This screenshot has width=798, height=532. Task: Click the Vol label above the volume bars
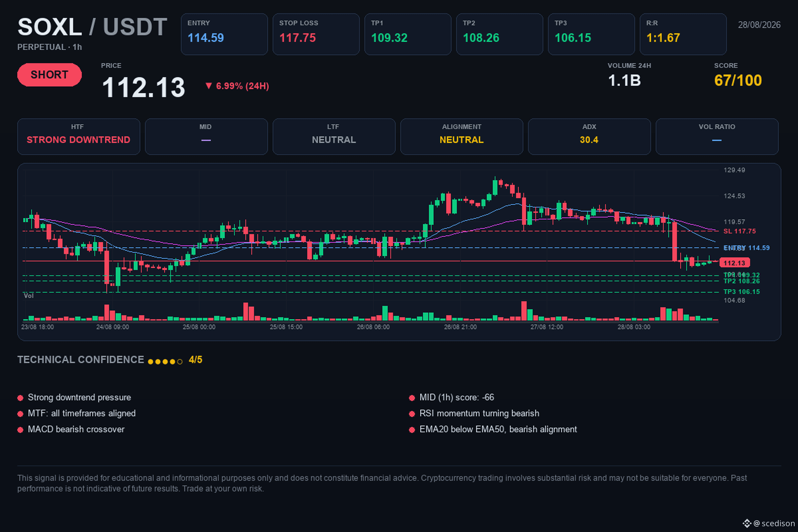[29, 296]
